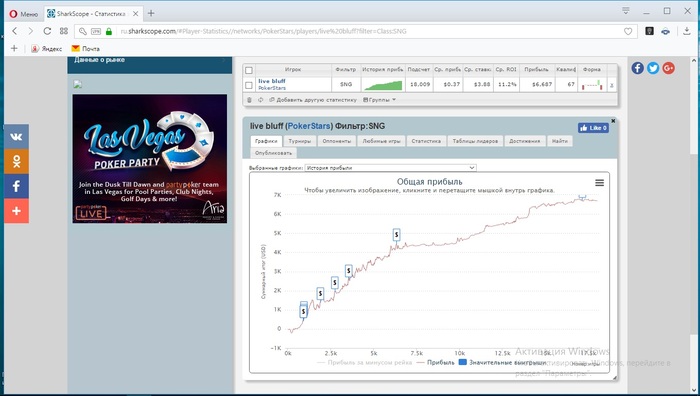Click the $ win marker near 3K
The image size is (700, 396).
[x=349, y=271]
